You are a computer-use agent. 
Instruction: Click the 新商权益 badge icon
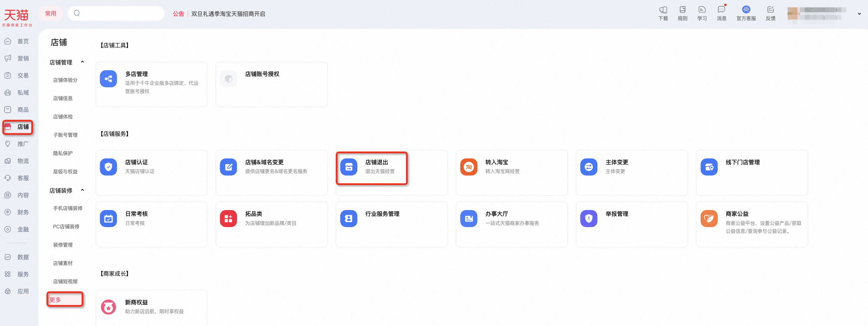click(x=108, y=307)
